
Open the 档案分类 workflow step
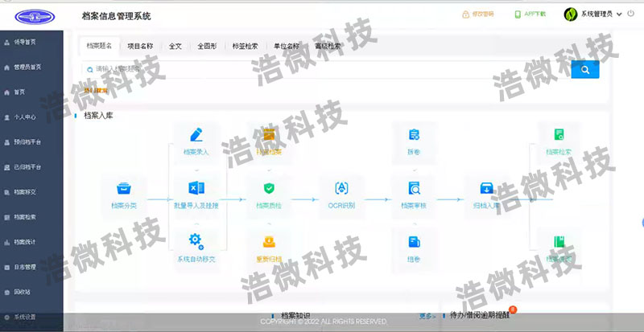124,196
